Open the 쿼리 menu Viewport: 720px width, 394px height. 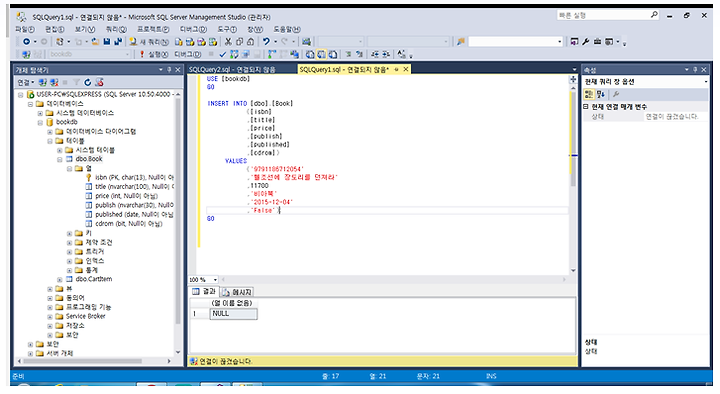116,29
